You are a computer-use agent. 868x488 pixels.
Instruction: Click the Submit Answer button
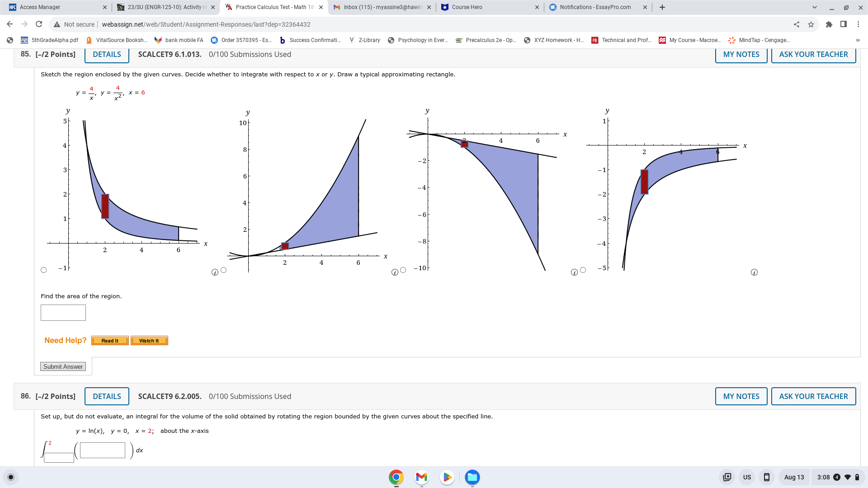pyautogui.click(x=63, y=366)
